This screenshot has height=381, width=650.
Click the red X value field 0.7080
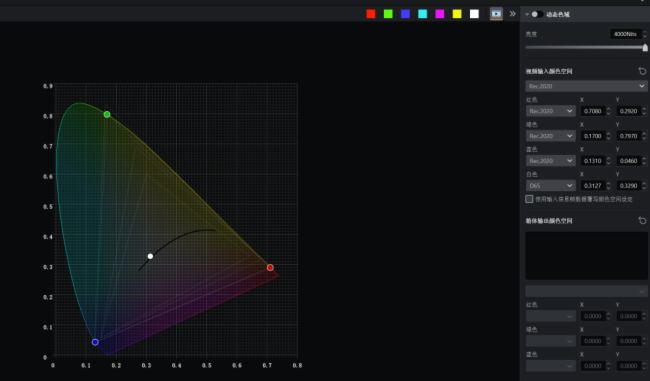(x=593, y=111)
